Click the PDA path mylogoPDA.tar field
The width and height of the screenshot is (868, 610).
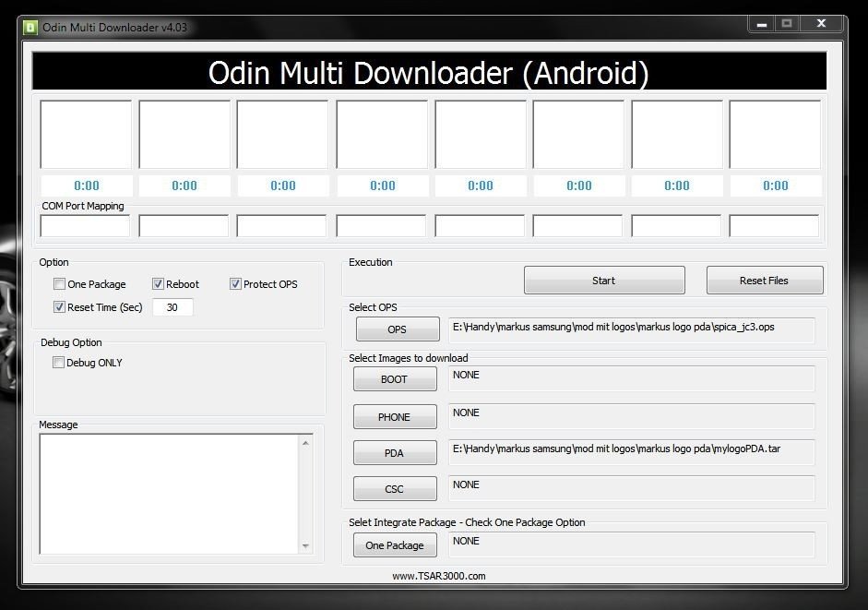pos(632,452)
